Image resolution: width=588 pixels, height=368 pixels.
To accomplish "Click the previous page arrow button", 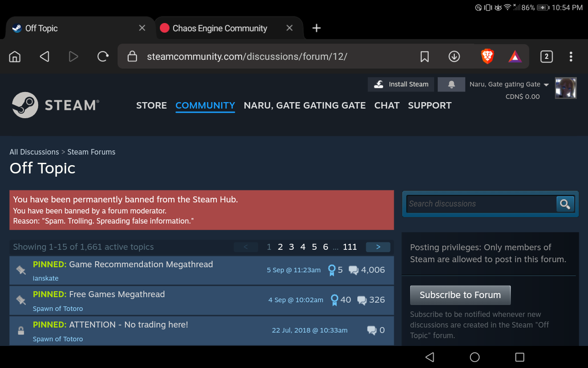I will (246, 247).
